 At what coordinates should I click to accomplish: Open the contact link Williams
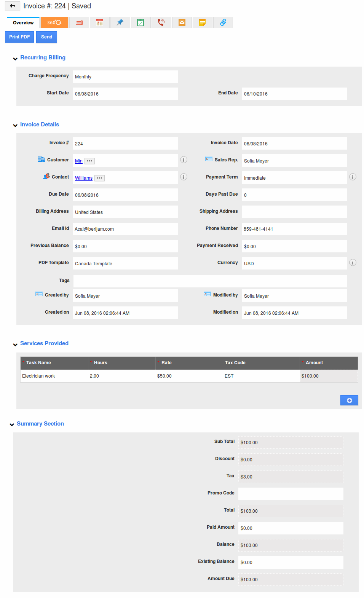pos(84,178)
